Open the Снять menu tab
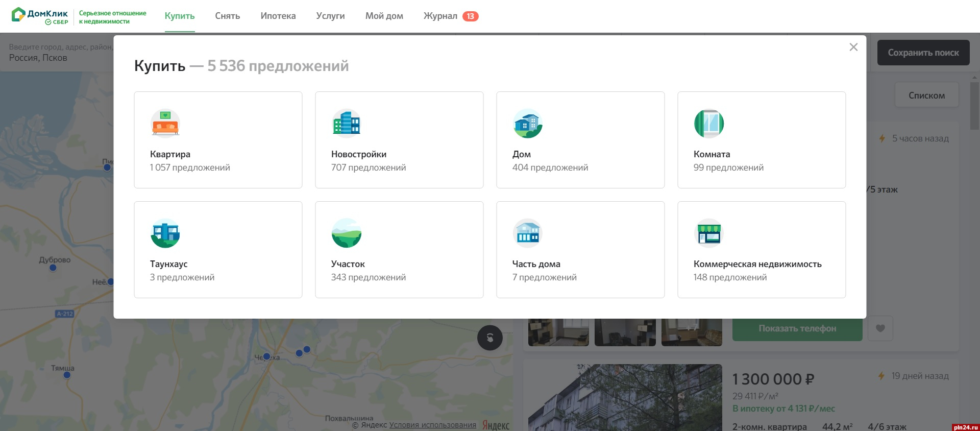 228,16
